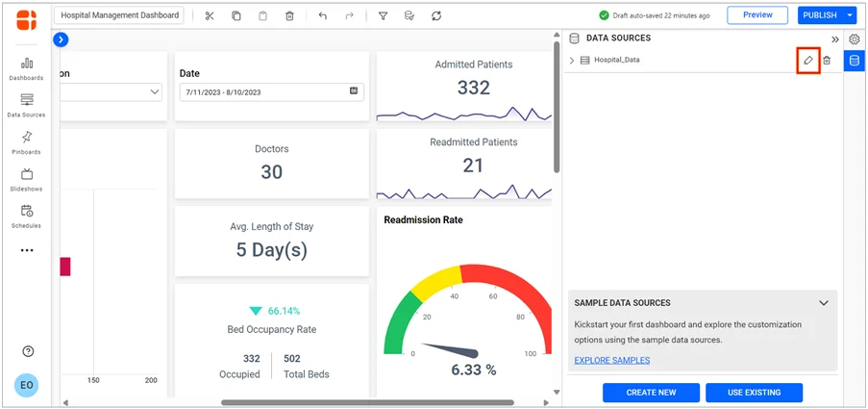Expand the Hospital_Data tree node
Viewport: 868px width, 409px height.
click(572, 61)
